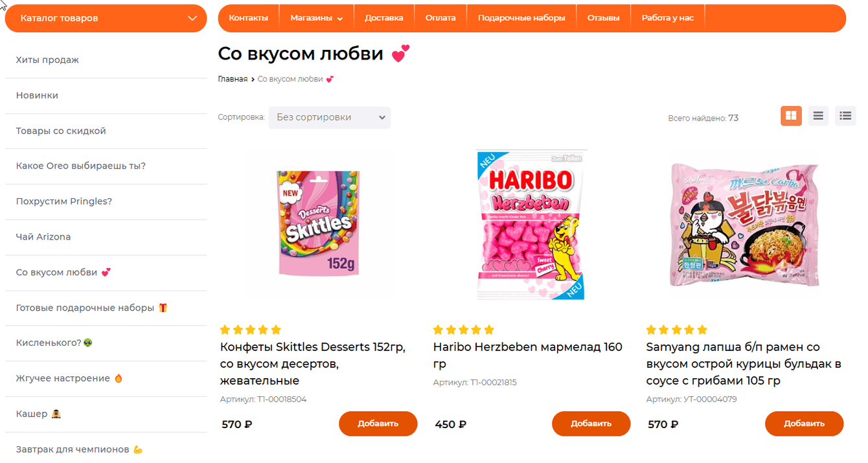Open the Без сортировки sorting dropdown
Screen dimensions: 868x463
click(329, 117)
